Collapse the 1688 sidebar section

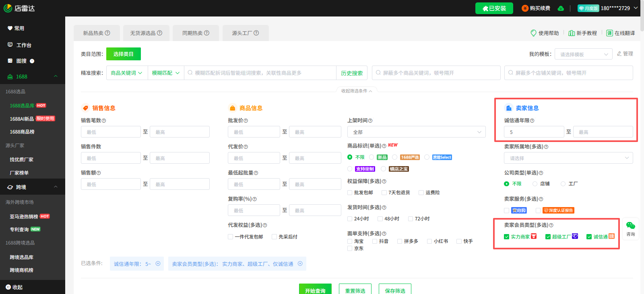click(56, 76)
